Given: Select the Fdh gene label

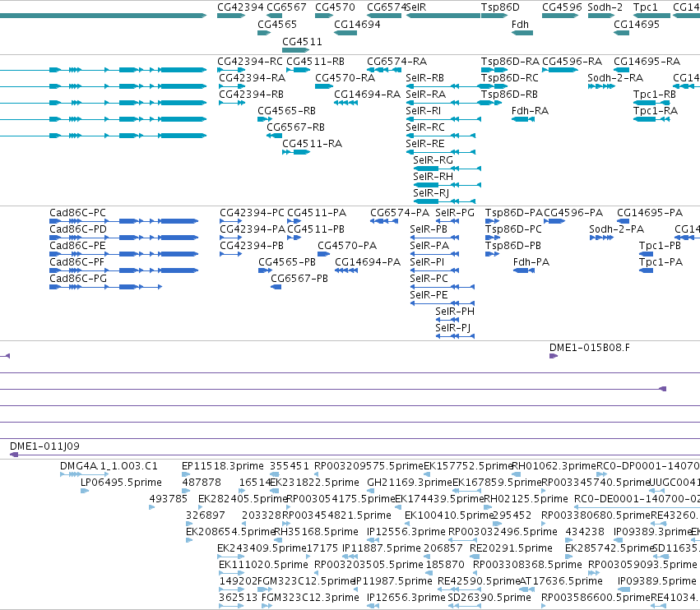Looking at the screenshot, I should pyautogui.click(x=520, y=24).
